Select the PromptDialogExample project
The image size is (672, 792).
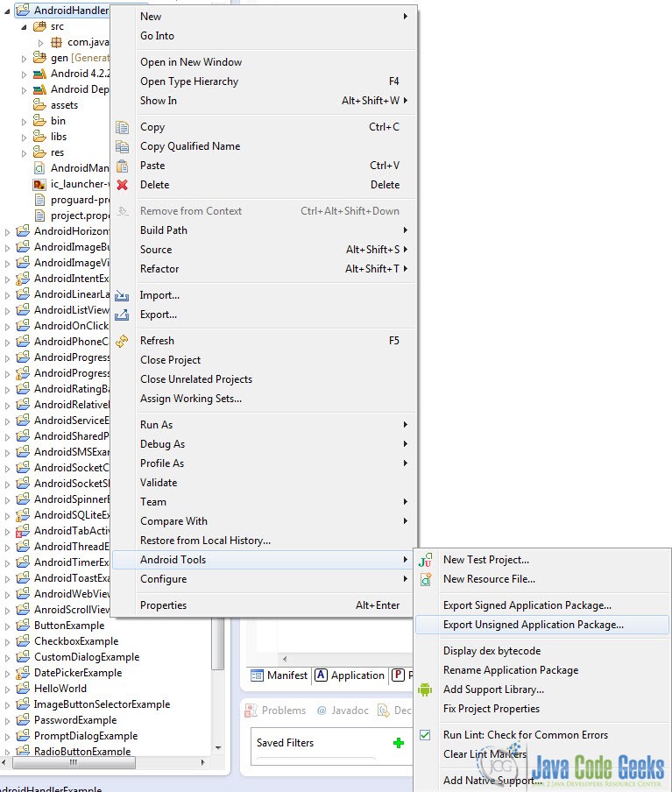click(x=86, y=736)
